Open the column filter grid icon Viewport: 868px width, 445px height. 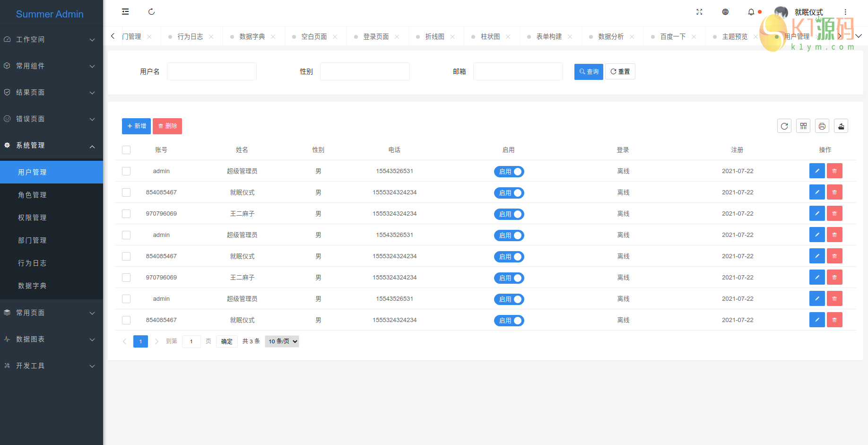pyautogui.click(x=803, y=126)
